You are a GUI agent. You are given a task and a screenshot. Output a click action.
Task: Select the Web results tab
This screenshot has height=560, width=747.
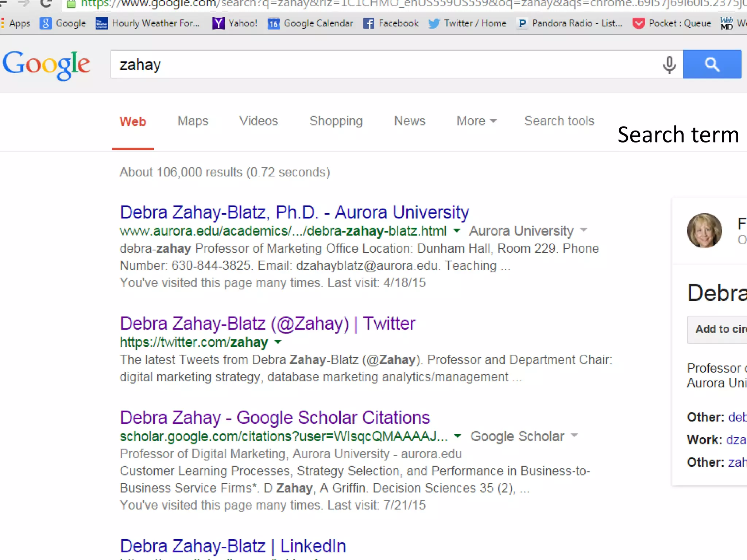point(133,121)
